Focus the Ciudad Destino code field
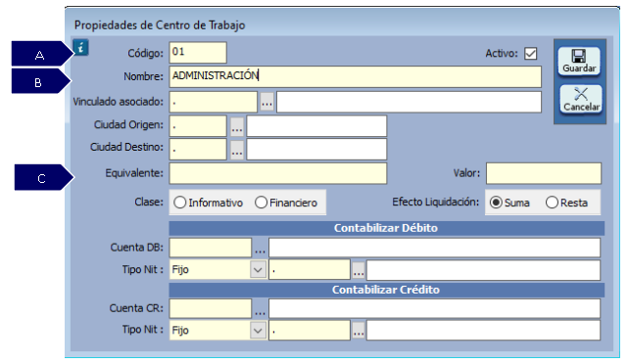 pos(198,150)
